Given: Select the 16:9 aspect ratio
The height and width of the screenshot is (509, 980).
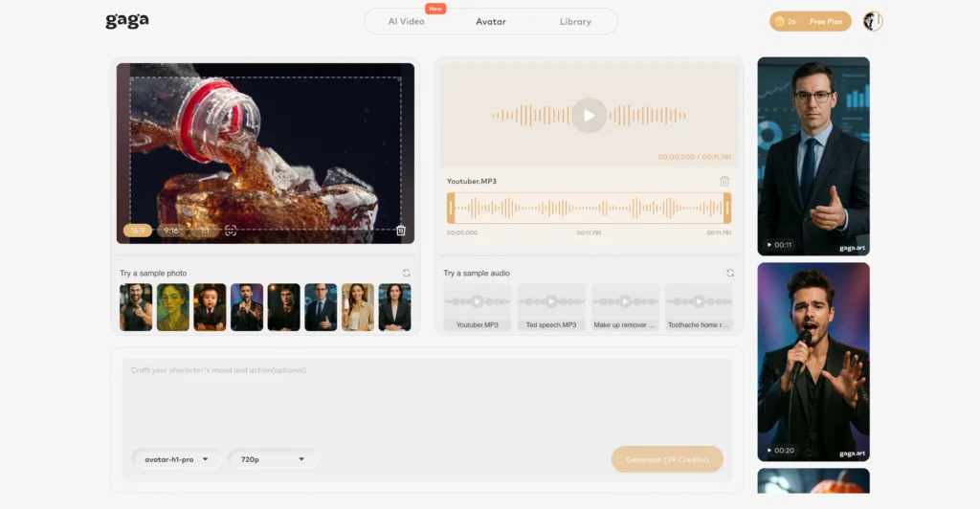Looking at the screenshot, I should click(138, 231).
